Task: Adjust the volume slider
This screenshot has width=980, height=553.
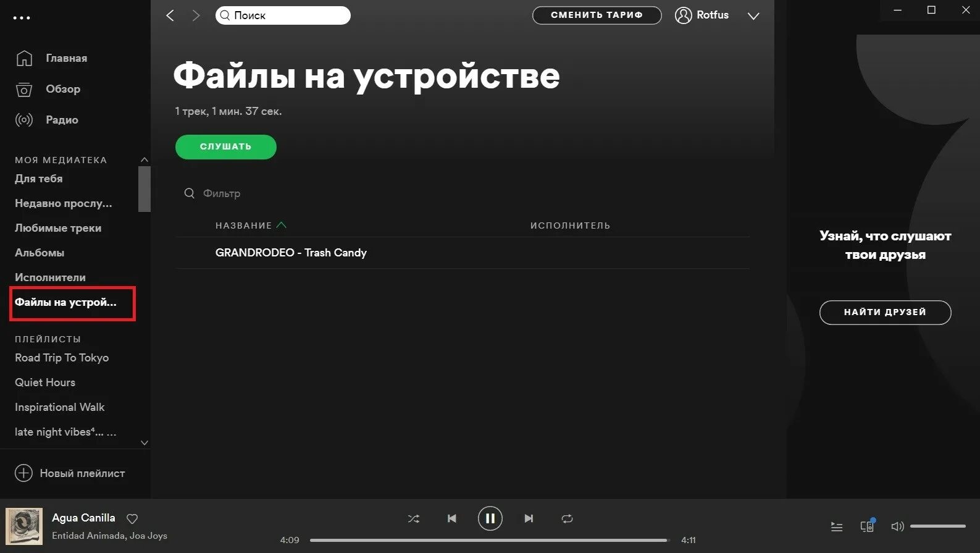Action: 937,526
